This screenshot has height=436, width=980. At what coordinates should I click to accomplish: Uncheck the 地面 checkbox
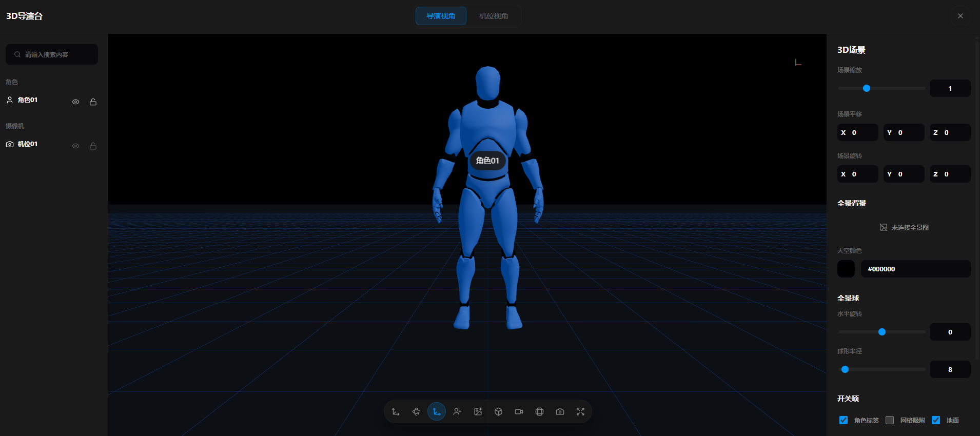[936, 420]
